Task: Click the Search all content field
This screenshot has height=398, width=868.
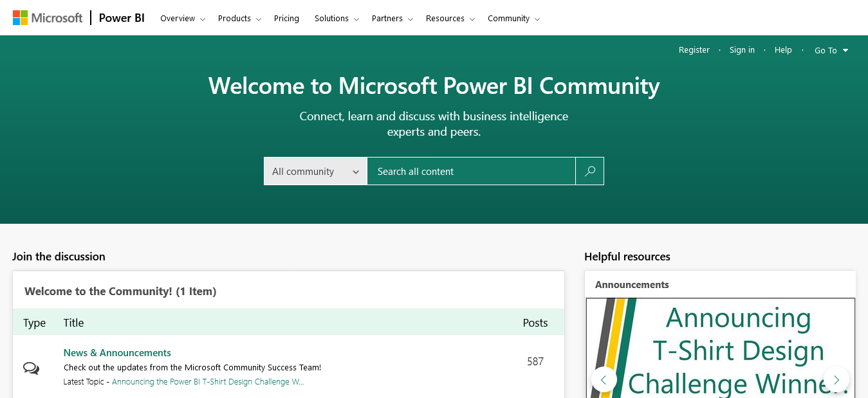Action: click(x=471, y=171)
